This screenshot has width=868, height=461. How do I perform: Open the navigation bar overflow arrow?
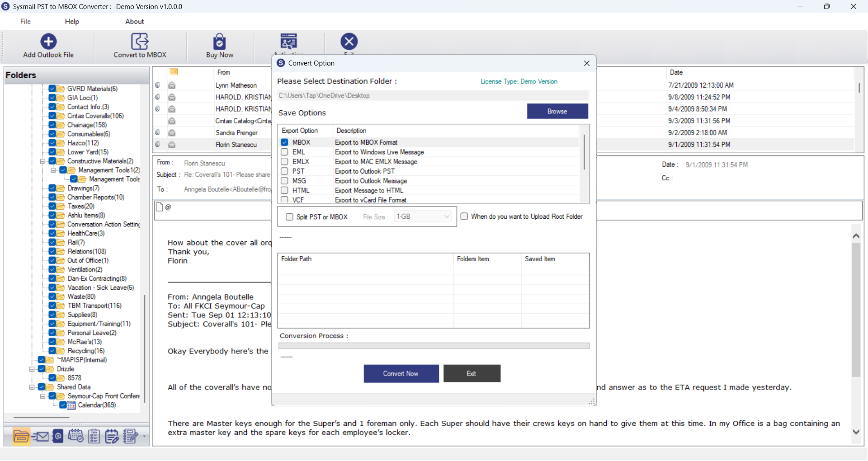[x=144, y=437]
